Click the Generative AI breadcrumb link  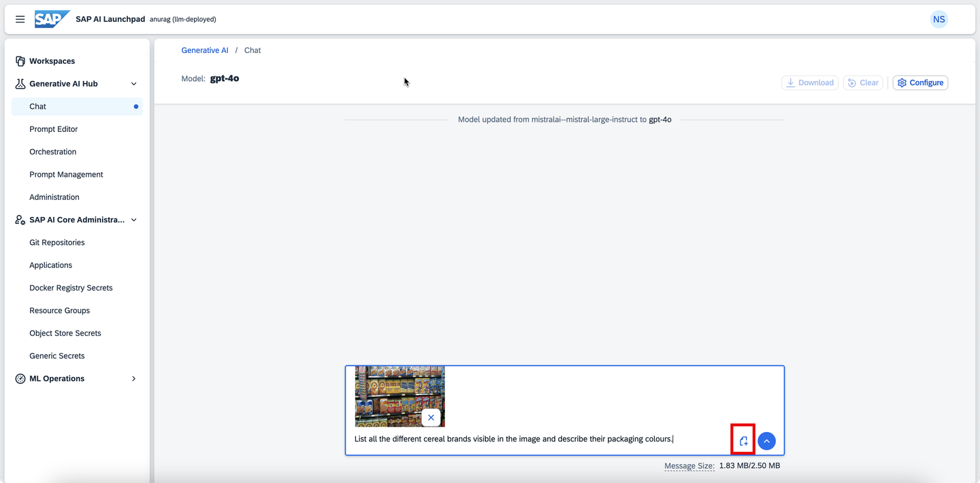point(205,50)
